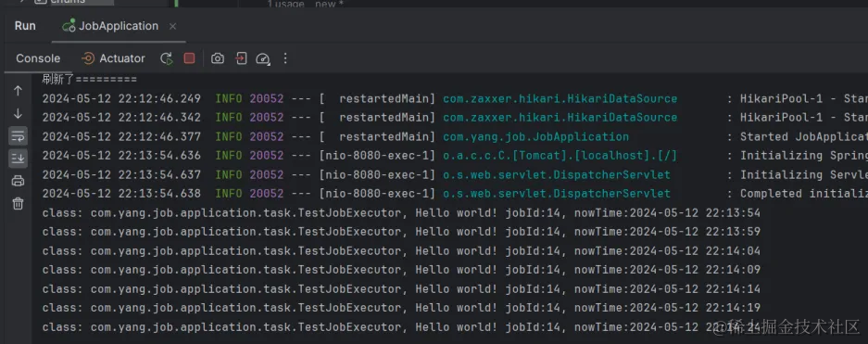
Task: Click com.yang.job.JobApplication logger text
Action: coord(535,137)
